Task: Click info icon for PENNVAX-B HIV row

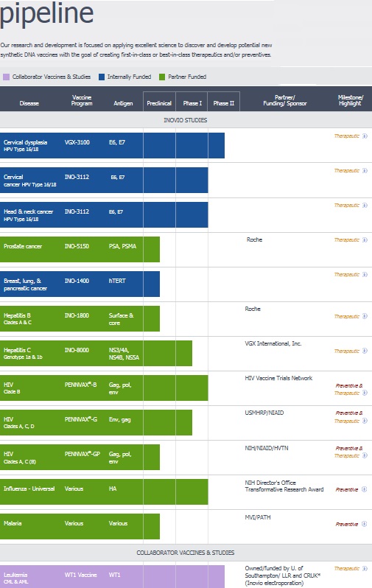Action: pyautogui.click(x=365, y=393)
